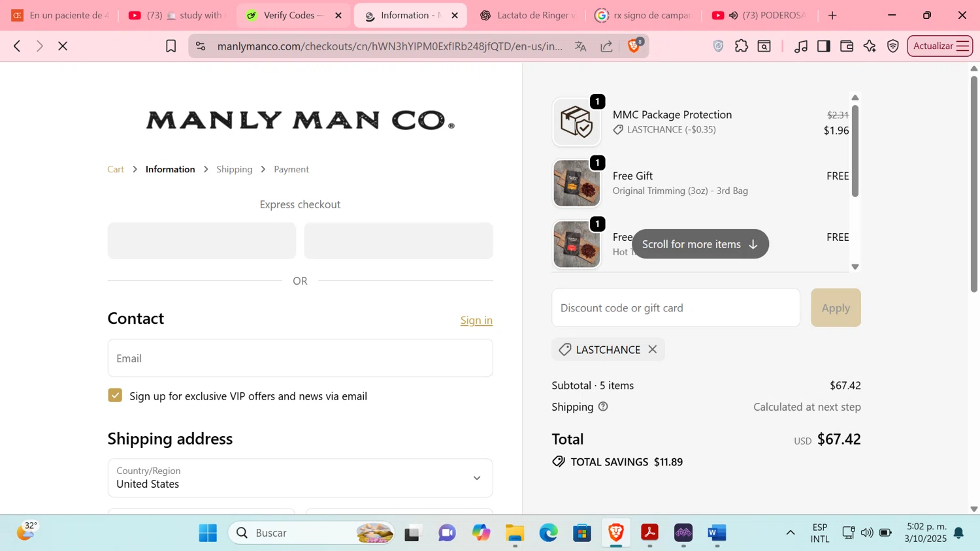Open the extensions puzzle icon
Viewport: 980px width, 551px height.
[x=742, y=46]
